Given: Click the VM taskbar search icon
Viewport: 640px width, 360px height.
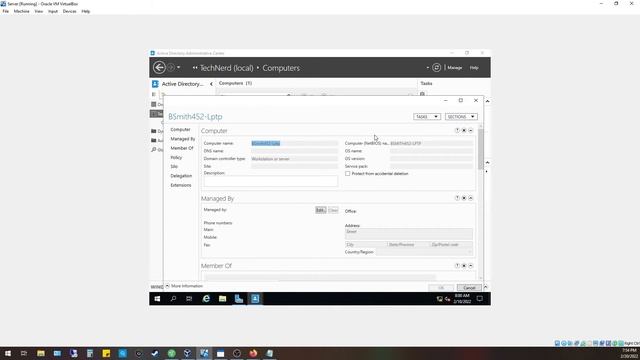Looking at the screenshot, I should (x=173, y=299).
